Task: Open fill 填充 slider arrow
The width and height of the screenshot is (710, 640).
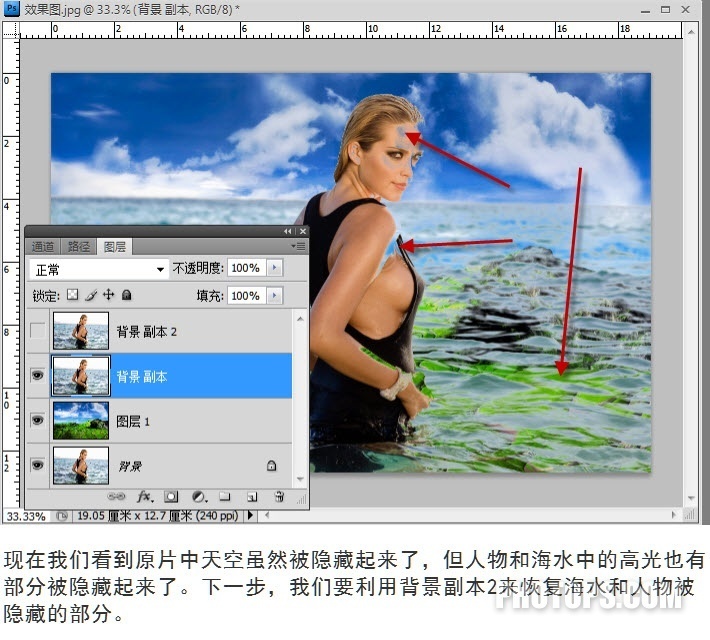Action: (x=274, y=296)
